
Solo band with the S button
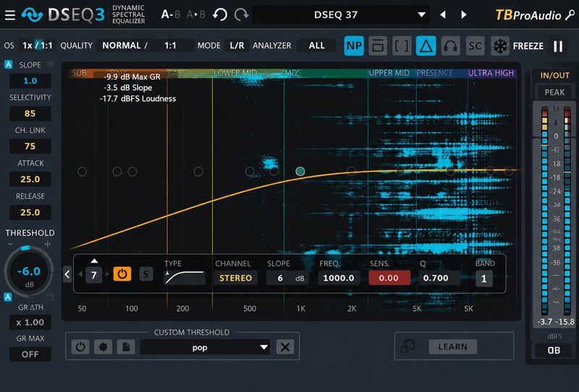(x=146, y=274)
